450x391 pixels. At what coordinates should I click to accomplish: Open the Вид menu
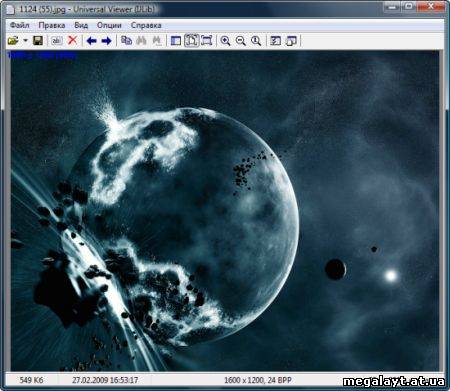pos(81,25)
